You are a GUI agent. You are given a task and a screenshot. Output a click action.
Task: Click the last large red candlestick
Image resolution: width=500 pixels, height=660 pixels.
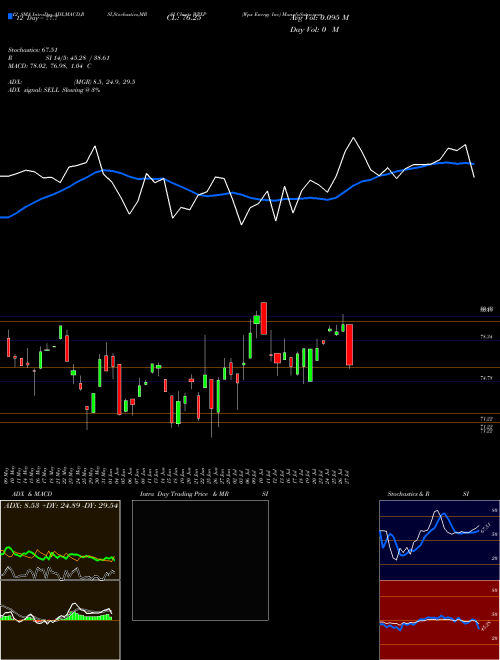349,345
